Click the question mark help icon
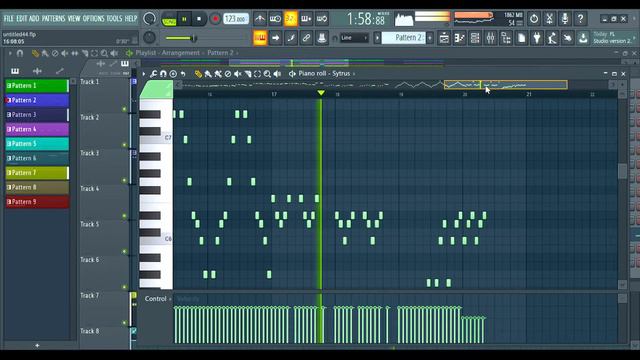 click(x=580, y=19)
